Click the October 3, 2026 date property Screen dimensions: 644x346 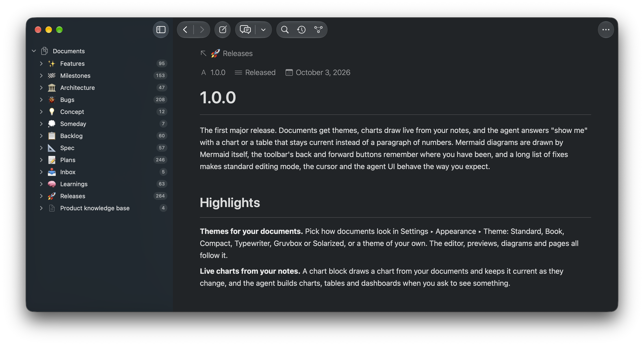pos(318,72)
